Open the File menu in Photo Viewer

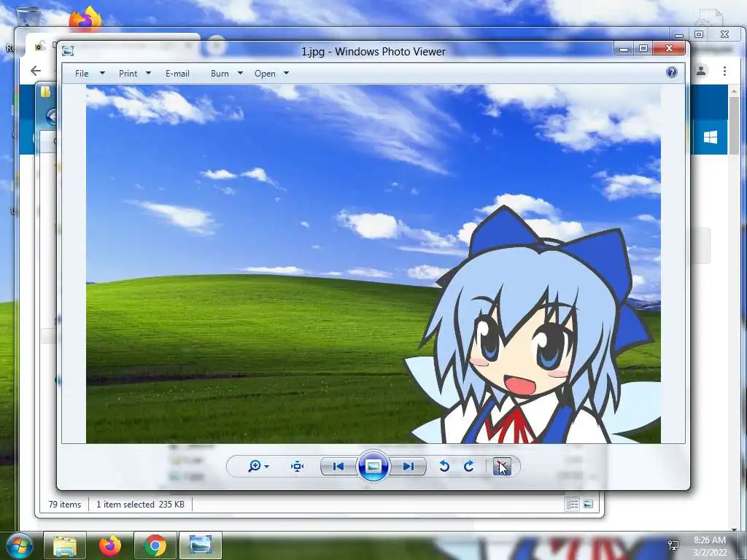pyautogui.click(x=82, y=74)
